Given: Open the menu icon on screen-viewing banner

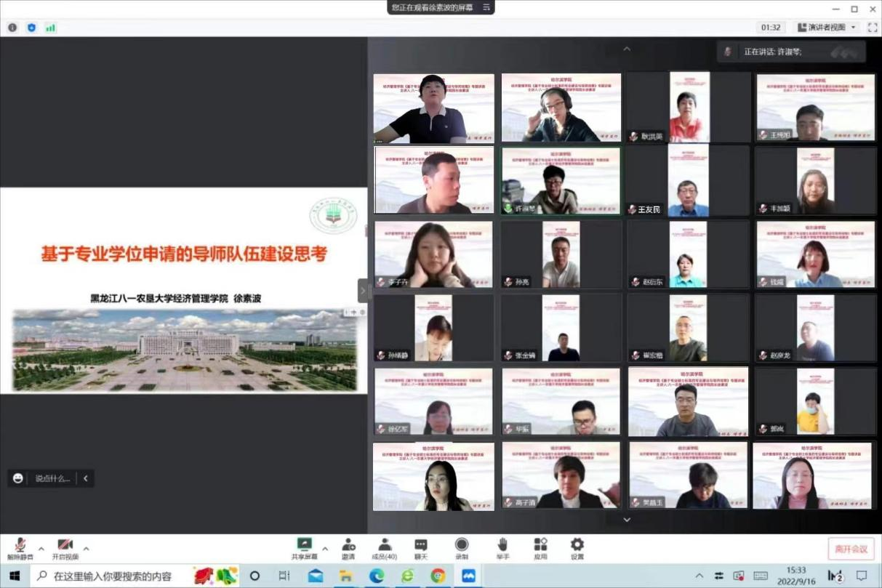Looking at the screenshot, I should (x=486, y=7).
